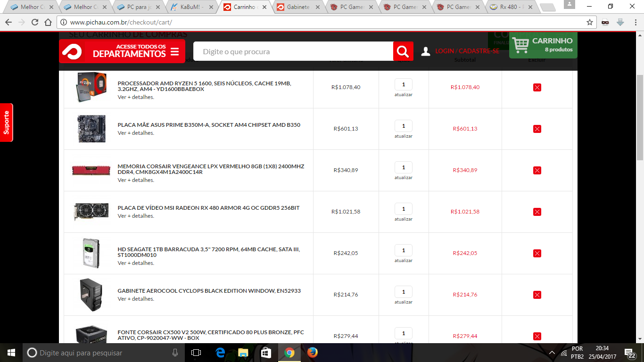Launch Microsoft Edge from the taskbar
The width and height of the screenshot is (644, 362).
click(x=220, y=353)
